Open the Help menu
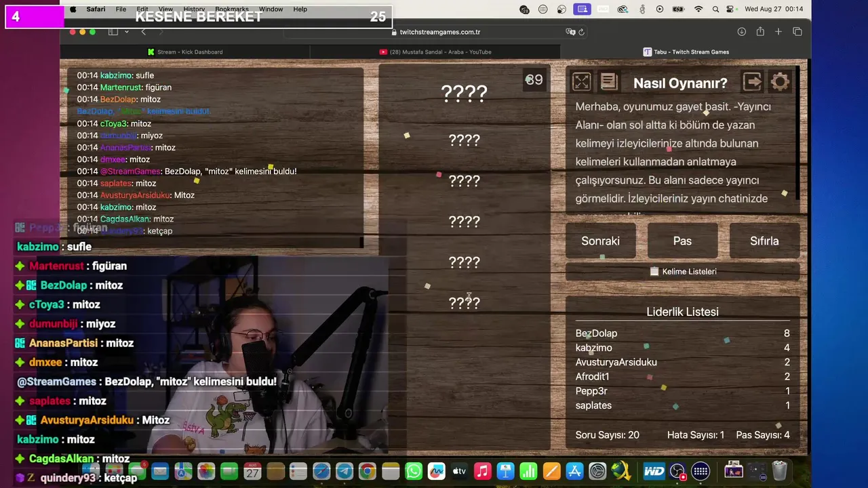The image size is (868, 488). (x=300, y=9)
